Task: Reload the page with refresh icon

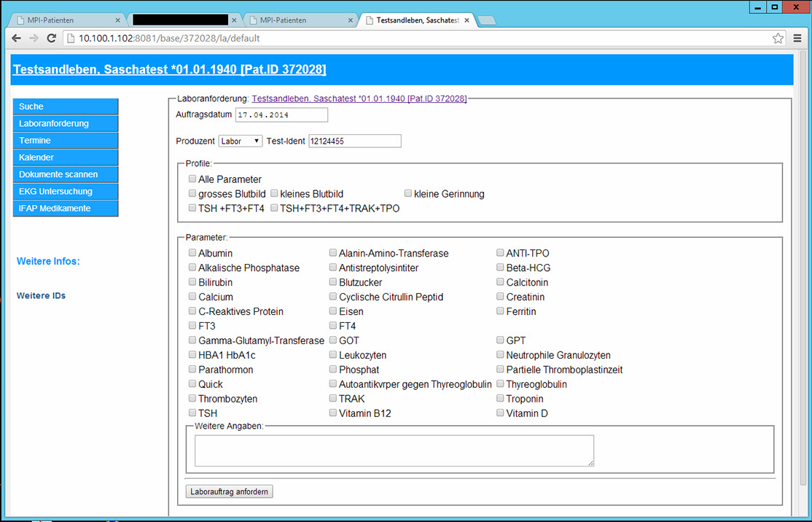Action: 51,38
